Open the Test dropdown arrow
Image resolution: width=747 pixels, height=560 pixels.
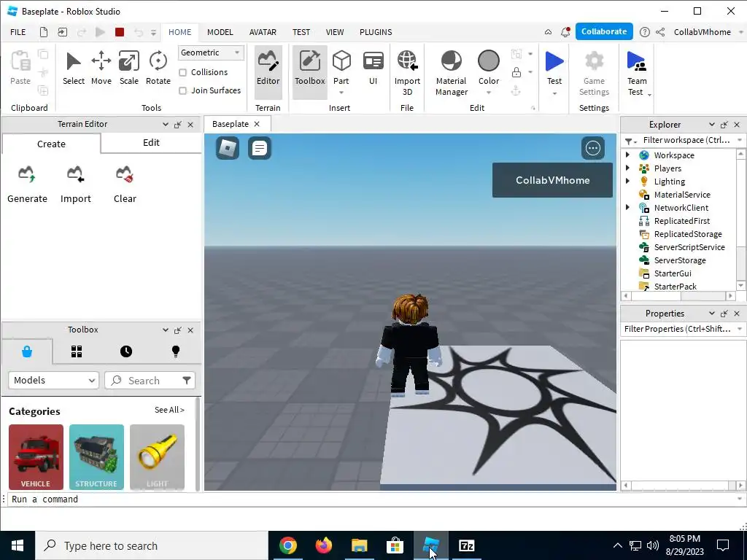coord(554,93)
